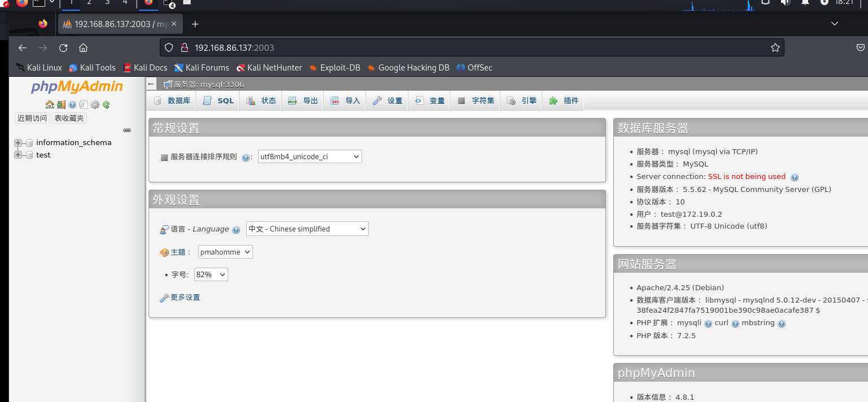Click the log out door icon
Screen dimensions: 868x402
pyautogui.click(x=61, y=104)
